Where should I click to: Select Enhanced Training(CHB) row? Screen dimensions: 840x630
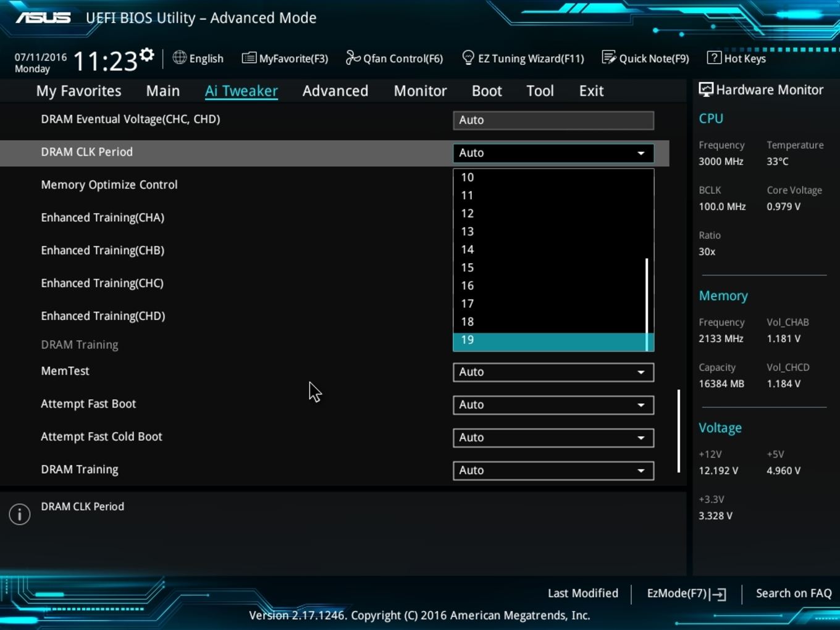[103, 250]
